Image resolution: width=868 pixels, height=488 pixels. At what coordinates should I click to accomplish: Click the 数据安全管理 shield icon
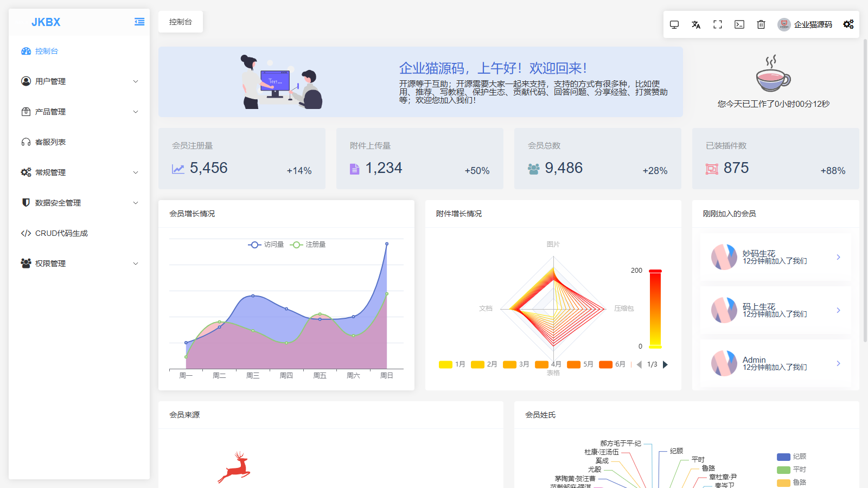pyautogui.click(x=26, y=203)
